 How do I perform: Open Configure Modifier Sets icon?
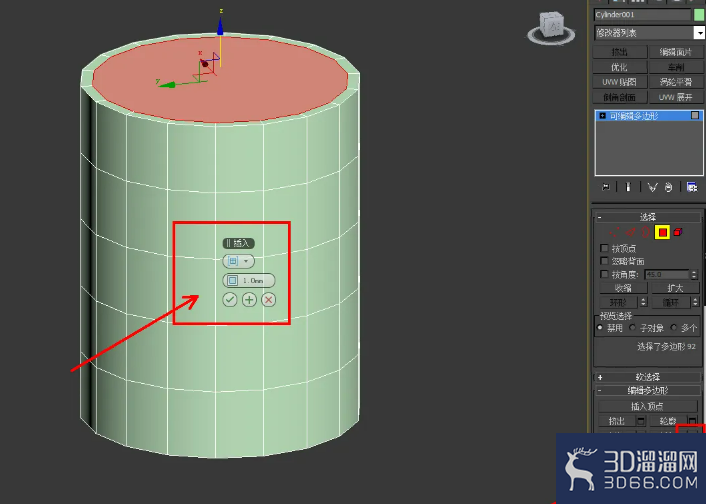click(x=692, y=187)
